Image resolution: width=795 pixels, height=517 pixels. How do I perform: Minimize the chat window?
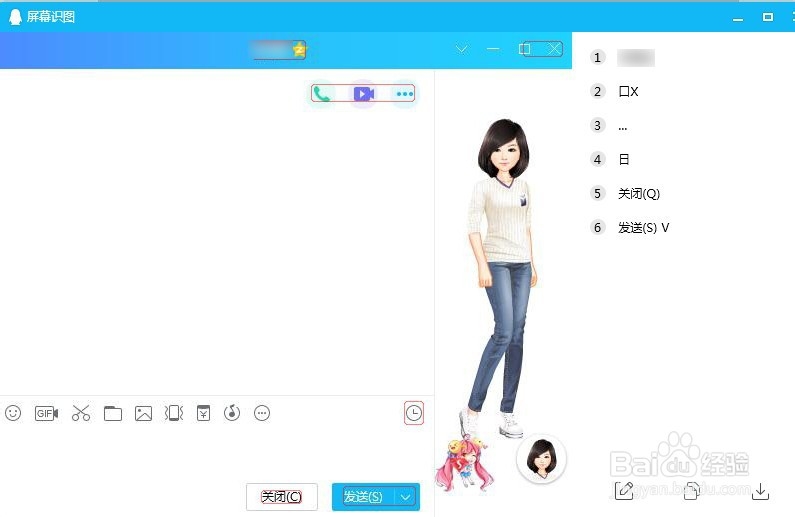493,49
